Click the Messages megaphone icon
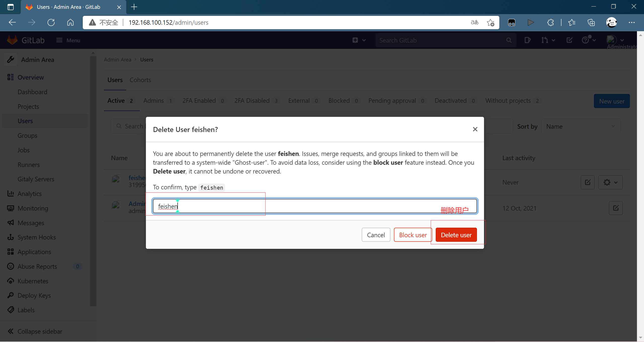644x342 pixels. pyautogui.click(x=11, y=223)
